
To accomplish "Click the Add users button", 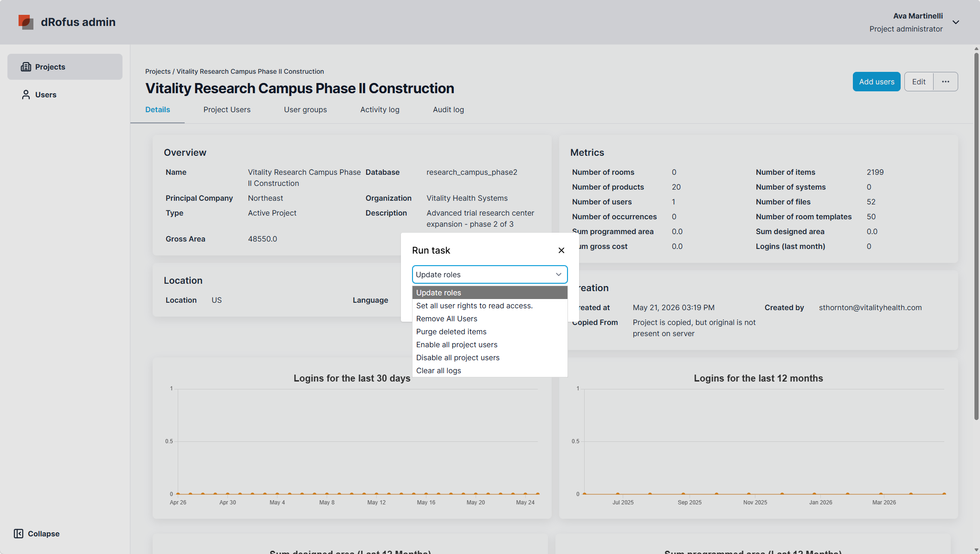I will pos(877,82).
